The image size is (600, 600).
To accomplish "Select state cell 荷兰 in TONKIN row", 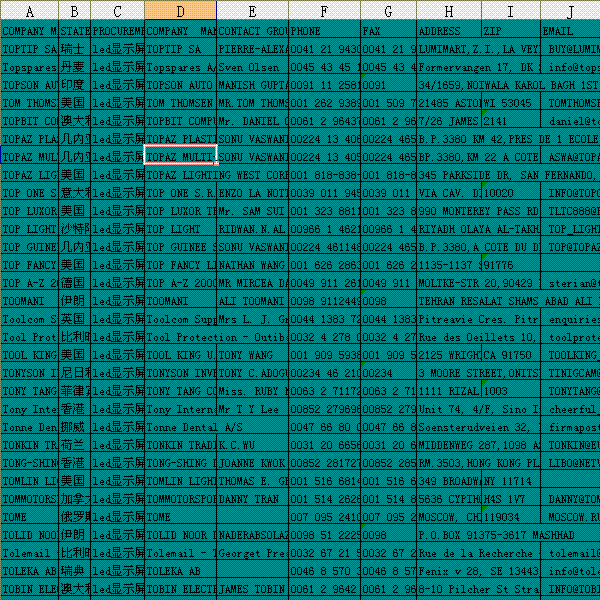I will pos(75,445).
